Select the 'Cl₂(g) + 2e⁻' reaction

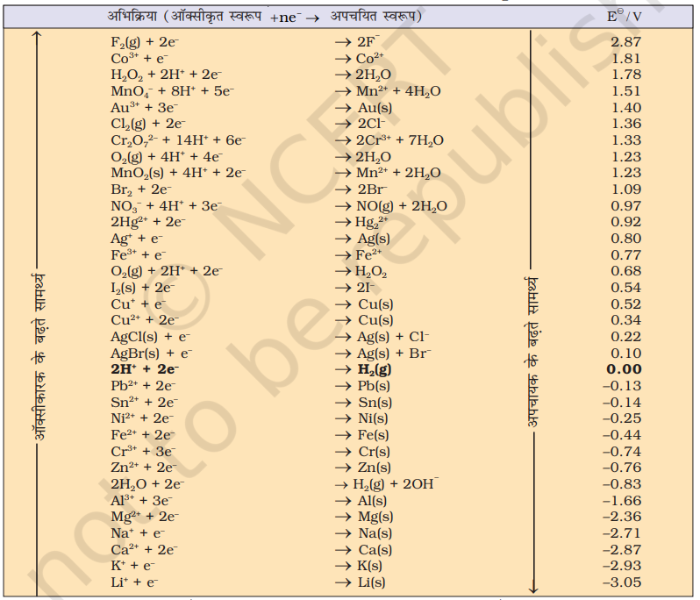pyautogui.click(x=148, y=124)
